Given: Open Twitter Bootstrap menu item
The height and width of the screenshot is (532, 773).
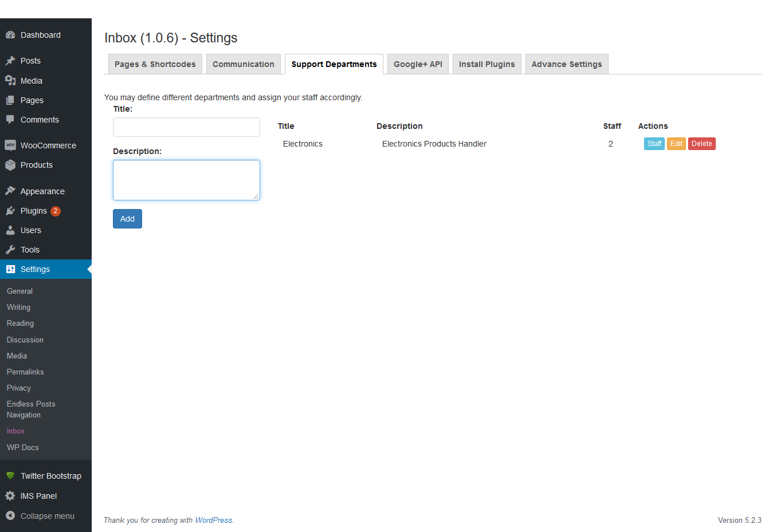Looking at the screenshot, I should pos(46,476).
